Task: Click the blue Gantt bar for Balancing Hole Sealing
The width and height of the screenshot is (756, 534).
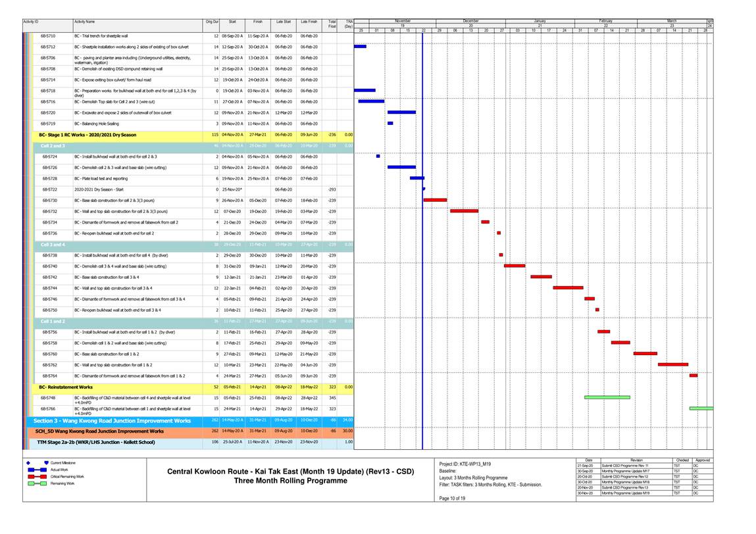Action: (390, 123)
